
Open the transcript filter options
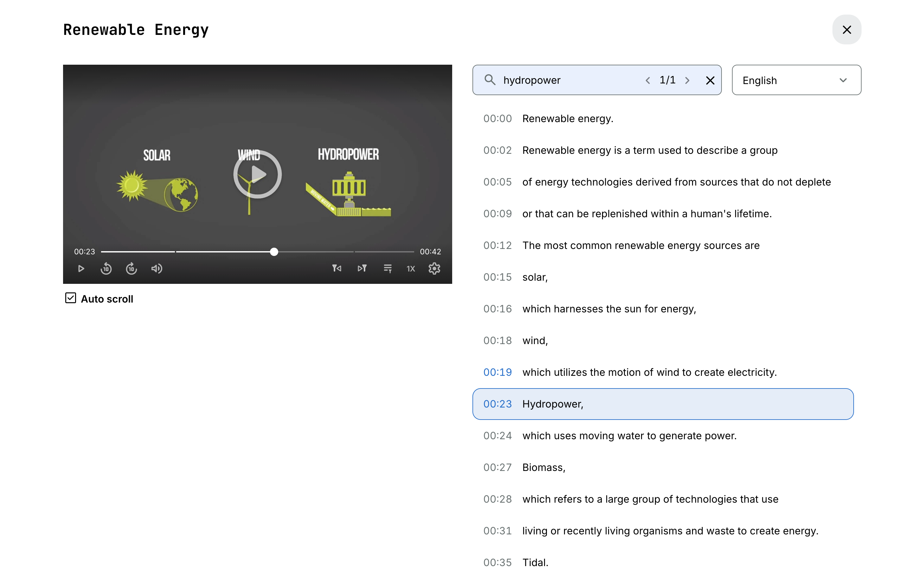[x=388, y=268]
